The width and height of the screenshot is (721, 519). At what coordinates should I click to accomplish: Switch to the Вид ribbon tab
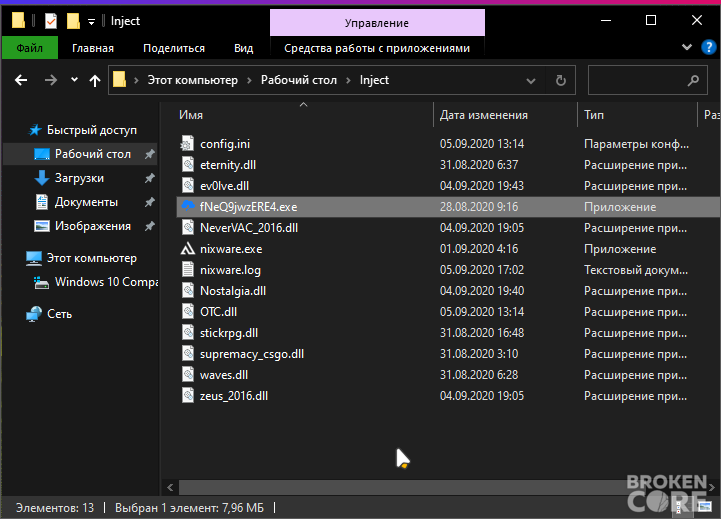(243, 48)
